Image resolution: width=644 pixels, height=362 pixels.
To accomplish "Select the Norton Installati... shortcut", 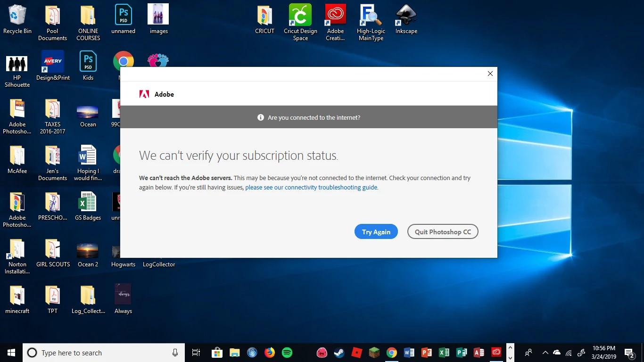I will tap(17, 256).
